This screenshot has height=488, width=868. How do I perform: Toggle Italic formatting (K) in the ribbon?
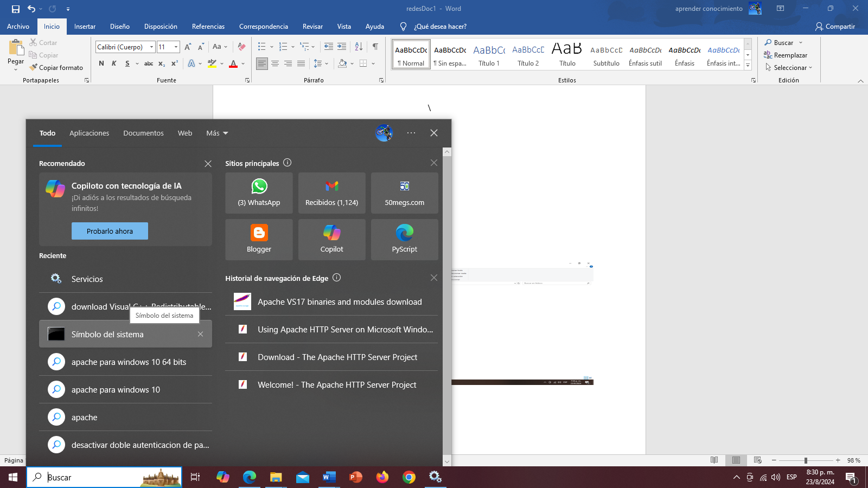coord(114,63)
